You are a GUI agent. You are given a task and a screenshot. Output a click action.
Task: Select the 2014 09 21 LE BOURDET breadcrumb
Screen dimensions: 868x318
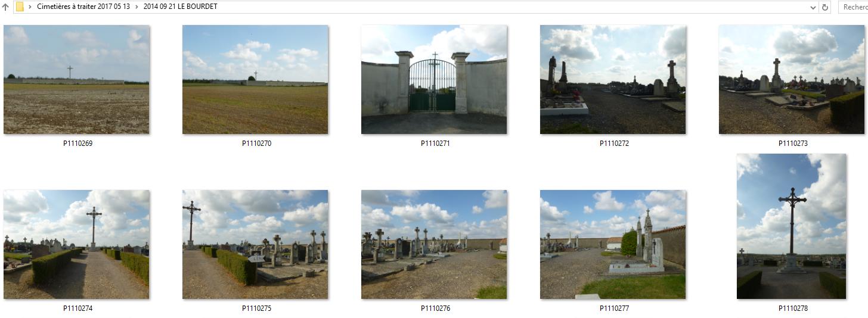[x=180, y=7]
